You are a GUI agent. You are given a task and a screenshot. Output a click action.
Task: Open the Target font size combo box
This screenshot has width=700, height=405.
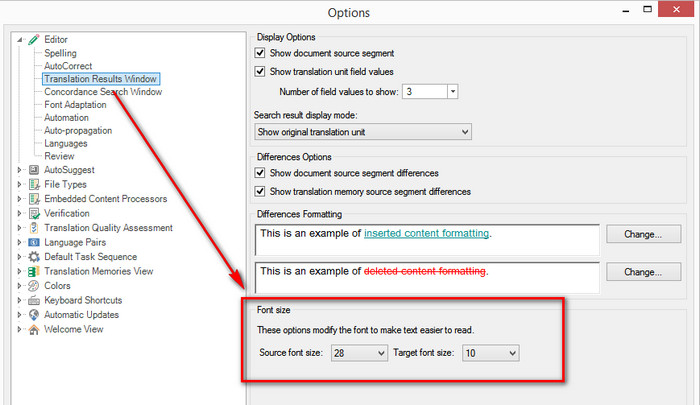tap(490, 353)
